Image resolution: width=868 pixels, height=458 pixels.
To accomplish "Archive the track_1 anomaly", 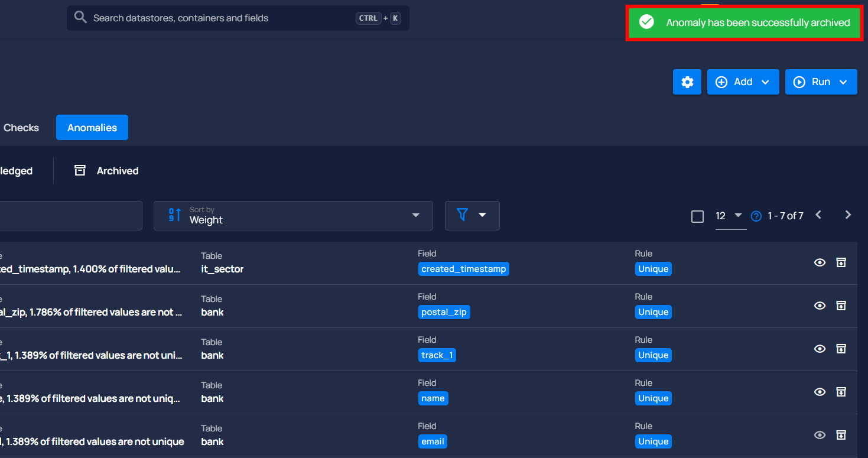I will click(841, 349).
